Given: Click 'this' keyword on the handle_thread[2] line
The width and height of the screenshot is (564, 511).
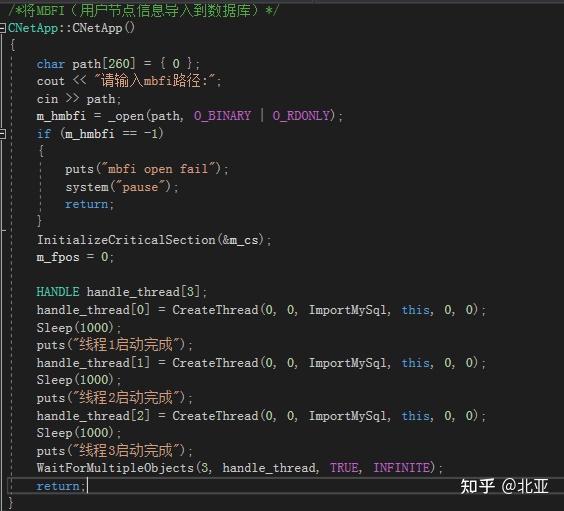Looking at the screenshot, I should tap(415, 416).
